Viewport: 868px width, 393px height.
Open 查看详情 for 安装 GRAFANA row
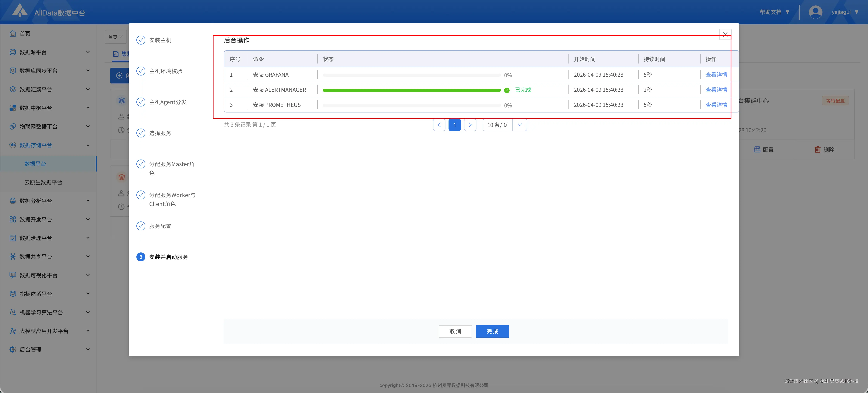(716, 75)
